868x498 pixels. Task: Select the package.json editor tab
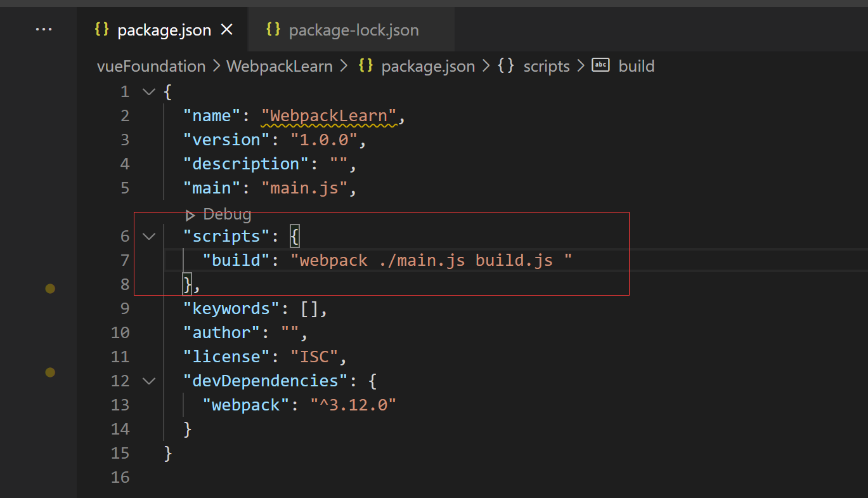click(164, 30)
